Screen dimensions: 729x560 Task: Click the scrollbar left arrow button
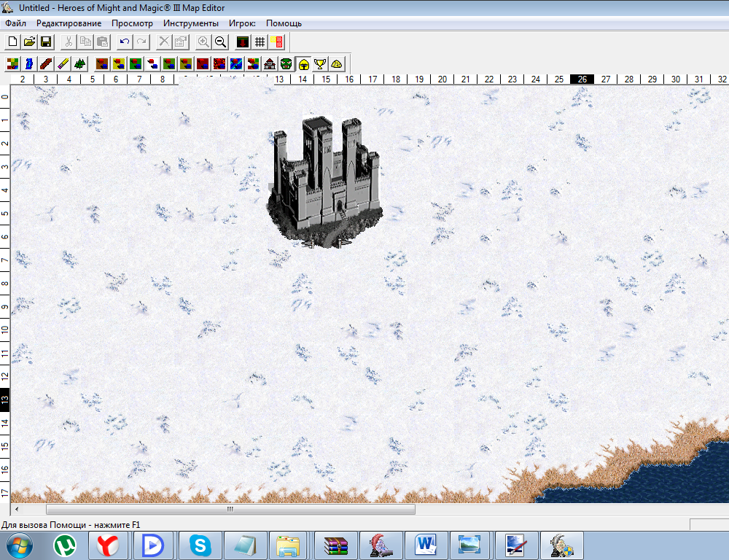(17, 509)
